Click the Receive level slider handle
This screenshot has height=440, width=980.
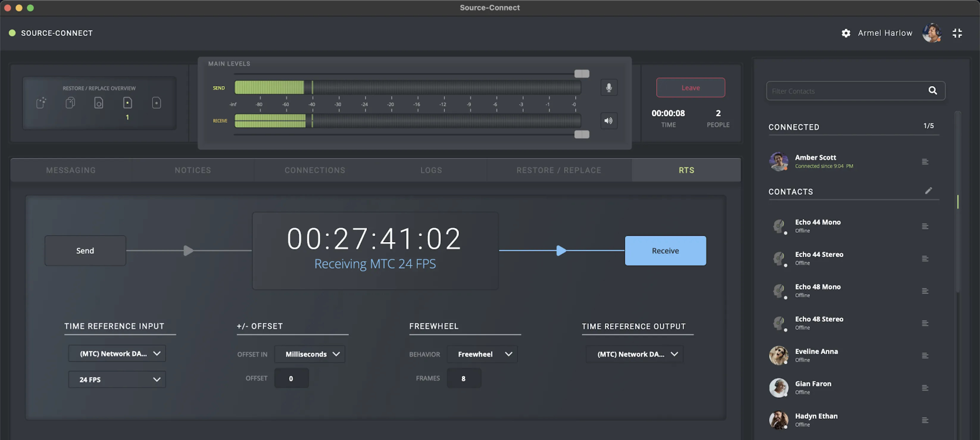point(582,134)
